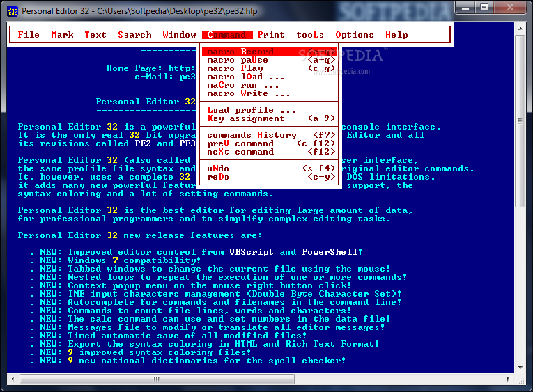Click 'Autocomplete for commands' line

[x=234, y=302]
